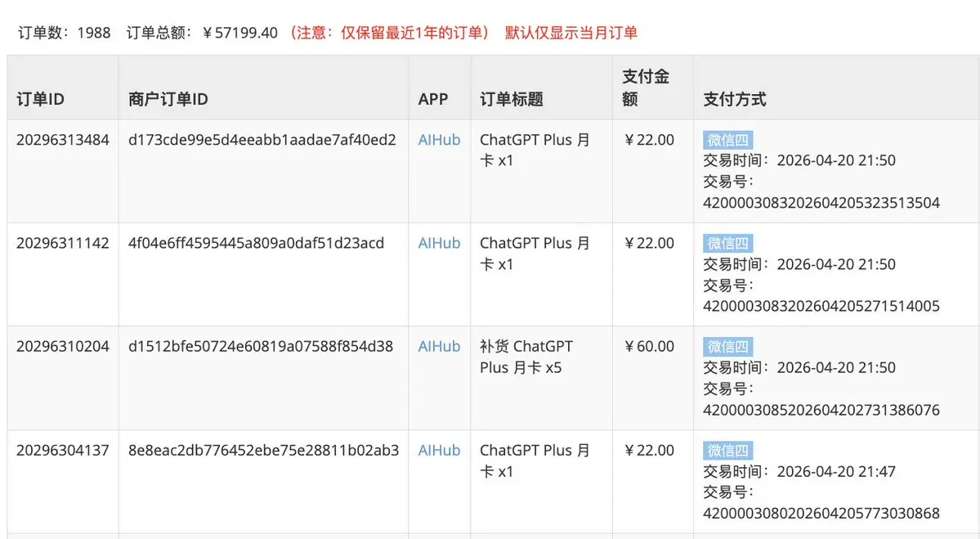Click the ¥60.00 payment amount
Screen dimensions: 980x539
649,347
